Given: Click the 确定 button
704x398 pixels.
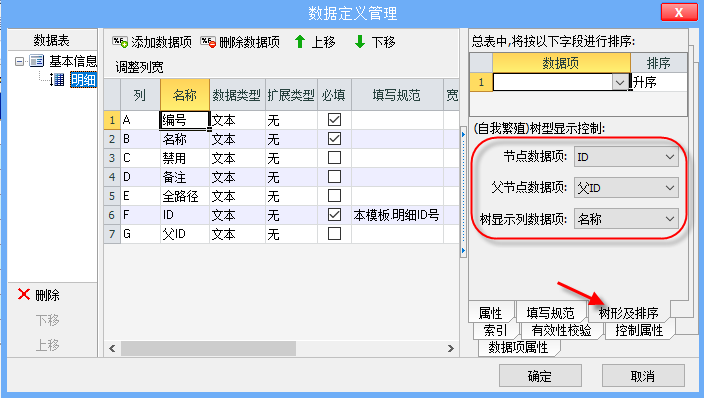Looking at the screenshot, I should (540, 376).
